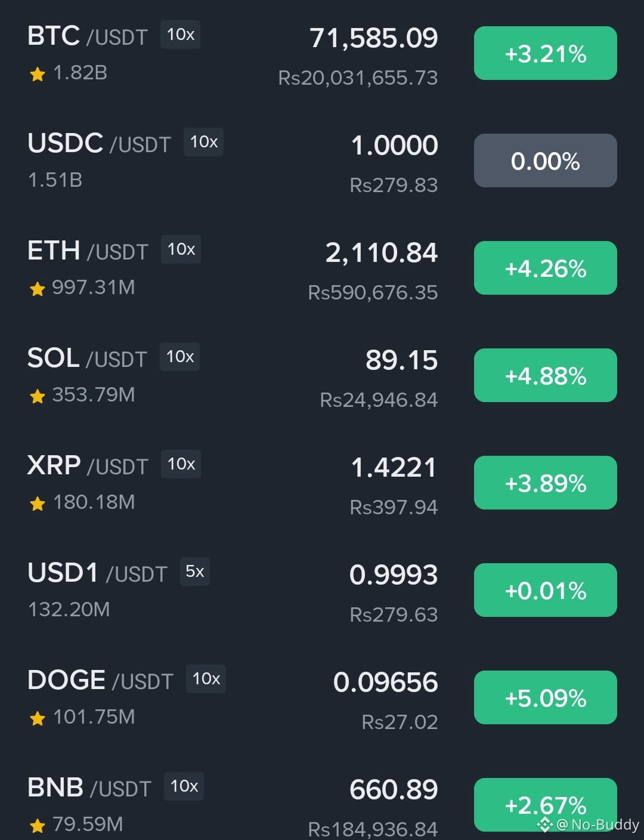Select the XRP/USDT pair name
Image resolution: width=644 pixels, height=840 pixels.
[x=87, y=466]
